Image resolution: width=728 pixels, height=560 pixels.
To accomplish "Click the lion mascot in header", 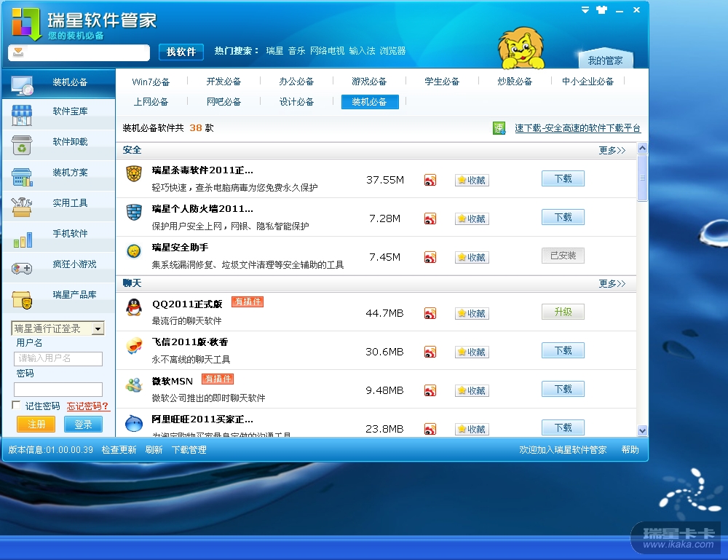I will coord(521,48).
